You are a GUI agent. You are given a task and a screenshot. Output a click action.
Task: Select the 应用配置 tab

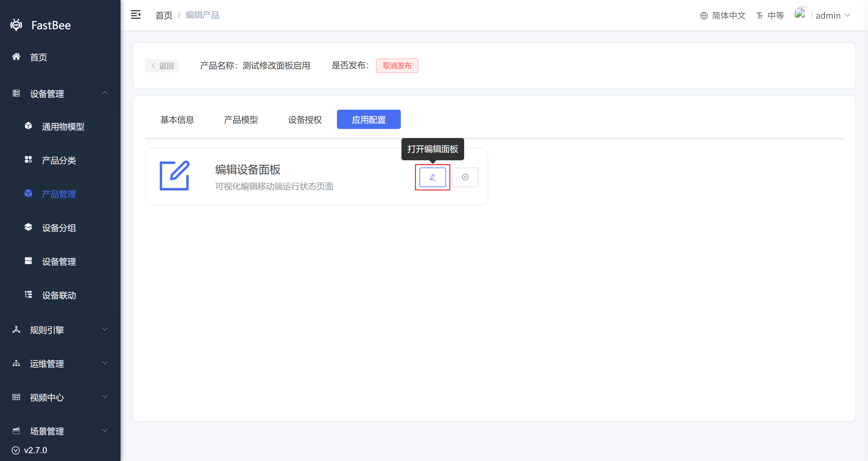369,120
